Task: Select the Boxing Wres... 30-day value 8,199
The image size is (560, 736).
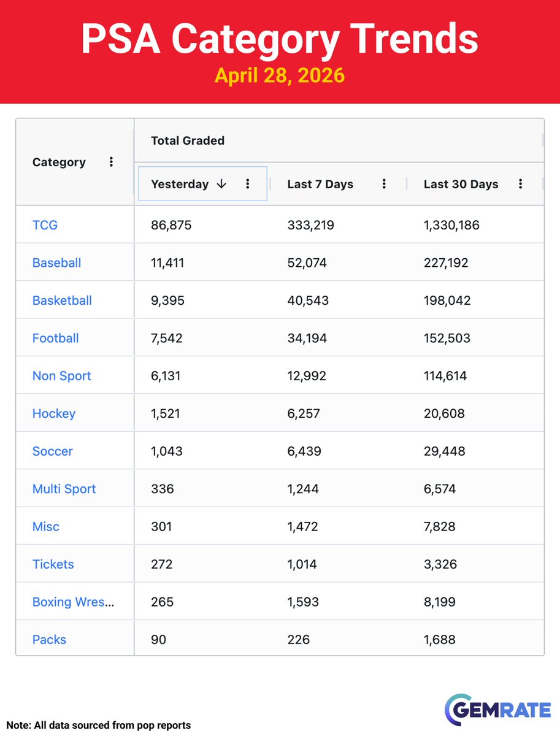Action: pyautogui.click(x=439, y=602)
